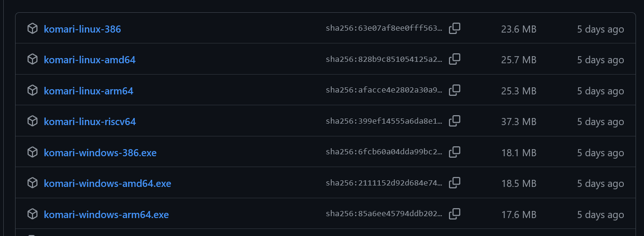Copy SHA256 hash for komari-windows-386.exe

455,152
